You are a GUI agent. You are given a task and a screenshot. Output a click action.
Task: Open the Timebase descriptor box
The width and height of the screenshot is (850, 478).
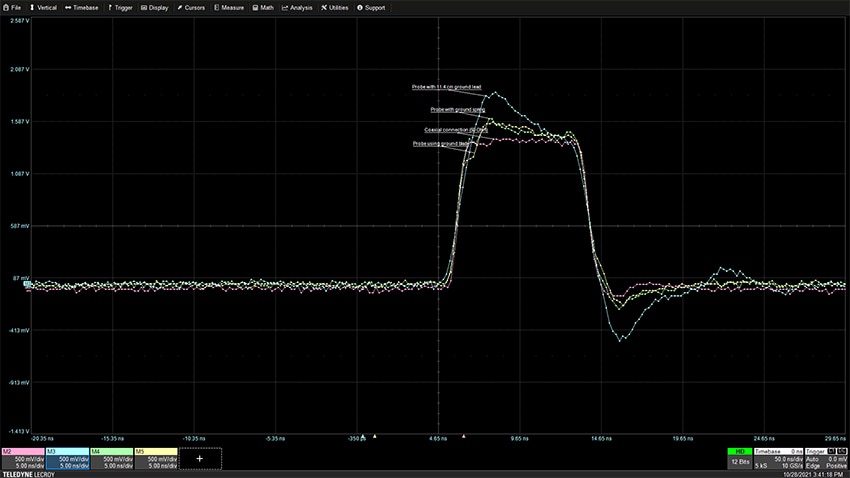click(780, 459)
